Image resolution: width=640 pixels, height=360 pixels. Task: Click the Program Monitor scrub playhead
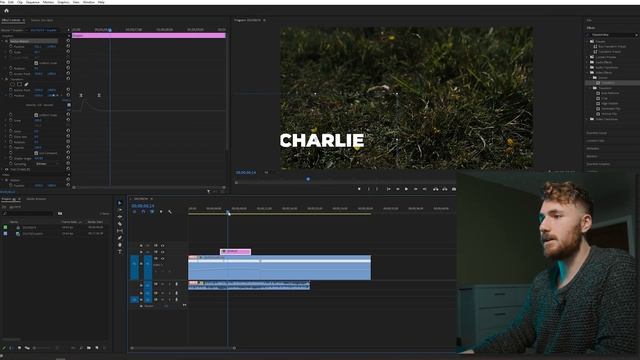[x=308, y=179]
